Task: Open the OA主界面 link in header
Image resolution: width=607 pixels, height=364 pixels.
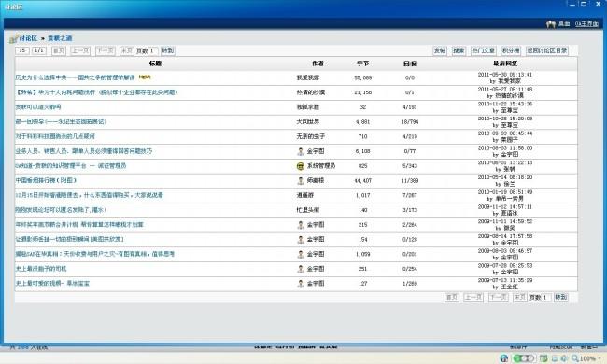Action: point(586,24)
